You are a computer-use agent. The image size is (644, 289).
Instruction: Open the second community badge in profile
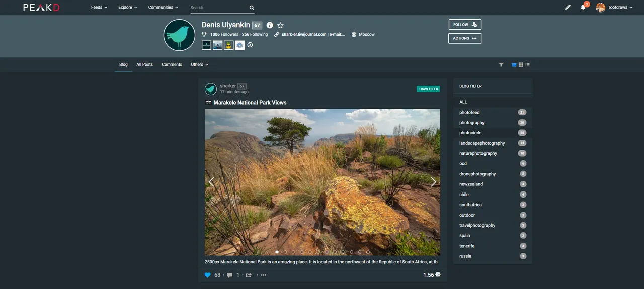[x=217, y=45]
